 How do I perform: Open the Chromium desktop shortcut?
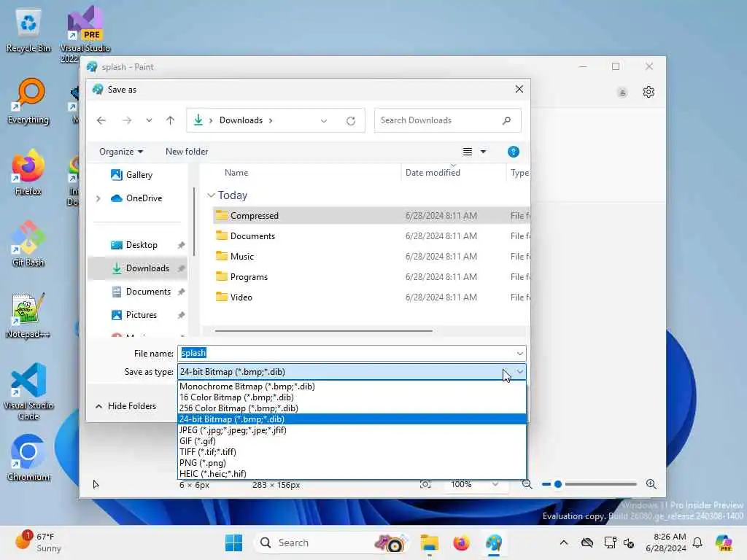coord(28,458)
